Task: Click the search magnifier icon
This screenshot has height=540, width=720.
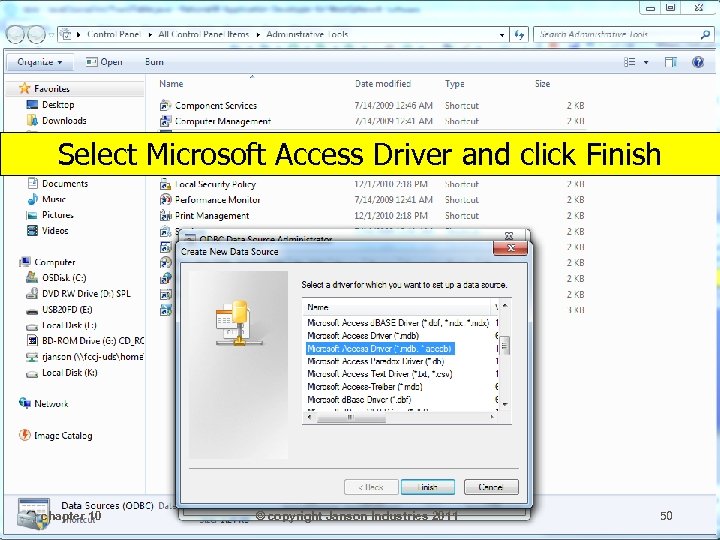Action: click(705, 34)
